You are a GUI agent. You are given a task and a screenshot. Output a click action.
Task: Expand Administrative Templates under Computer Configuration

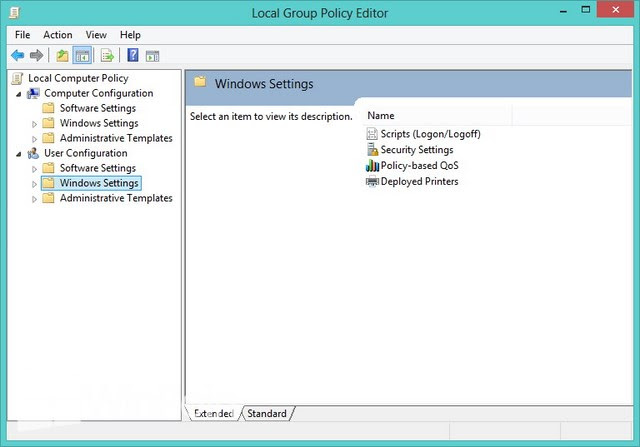point(34,139)
